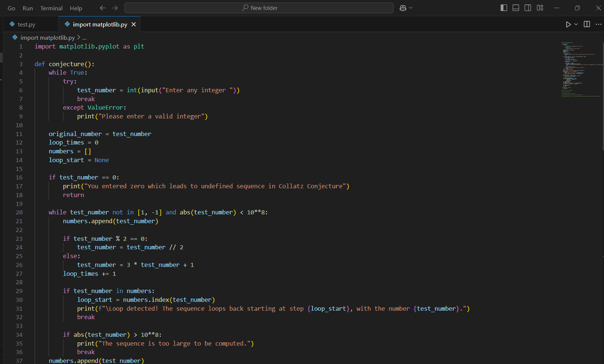Go forward with the right arrow

pyautogui.click(x=114, y=8)
